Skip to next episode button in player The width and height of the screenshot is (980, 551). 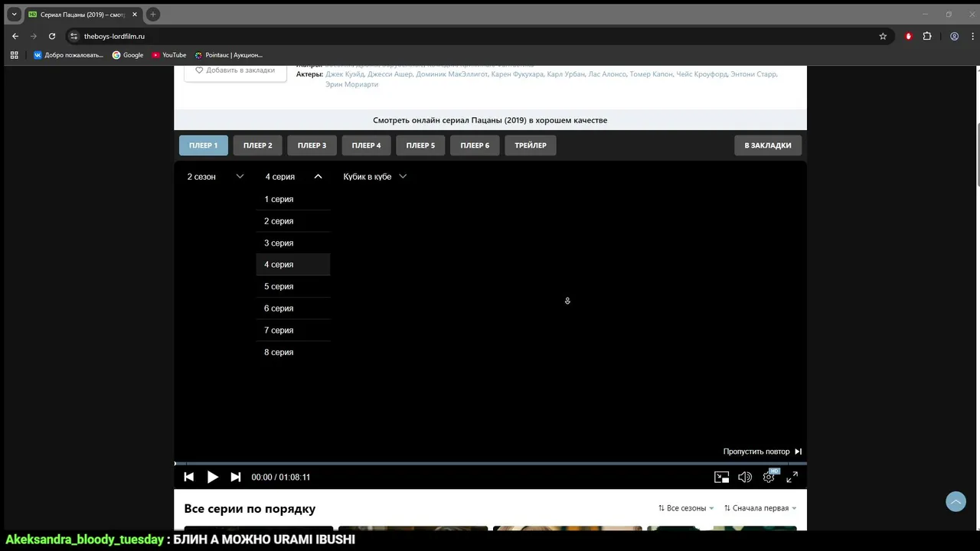pyautogui.click(x=236, y=477)
